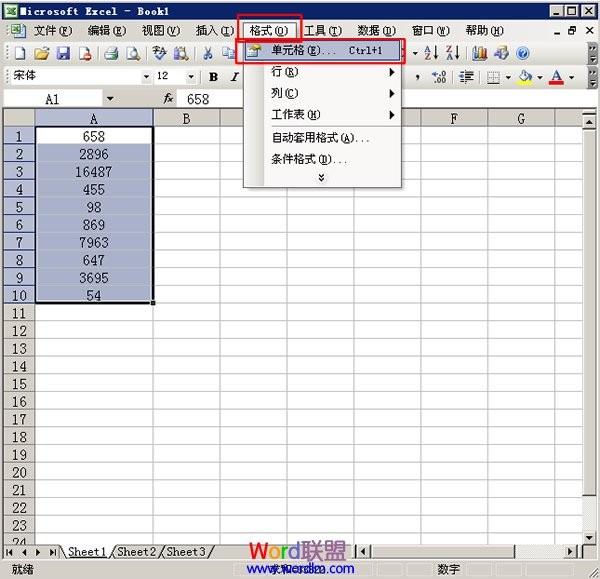Open the font name dropdown
600x579 pixels.
pos(146,77)
